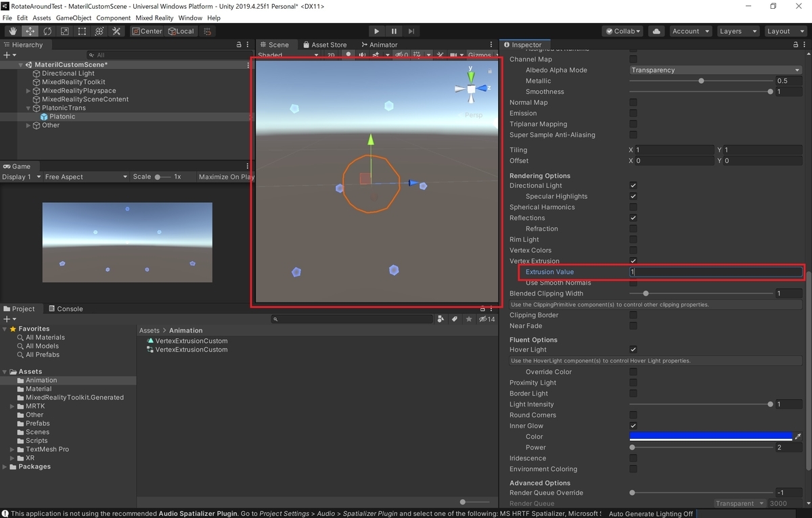Toggle hidden packages count icon (14)
The image size is (812, 518).
(487, 319)
